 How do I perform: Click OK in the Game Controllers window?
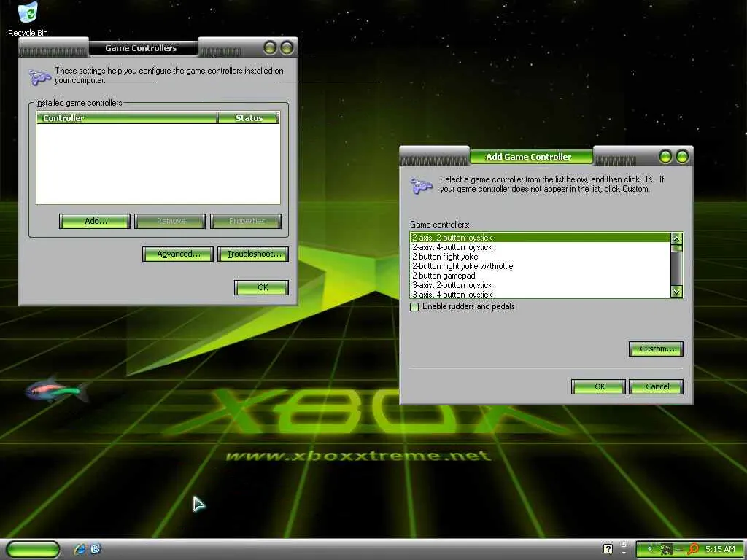point(262,287)
